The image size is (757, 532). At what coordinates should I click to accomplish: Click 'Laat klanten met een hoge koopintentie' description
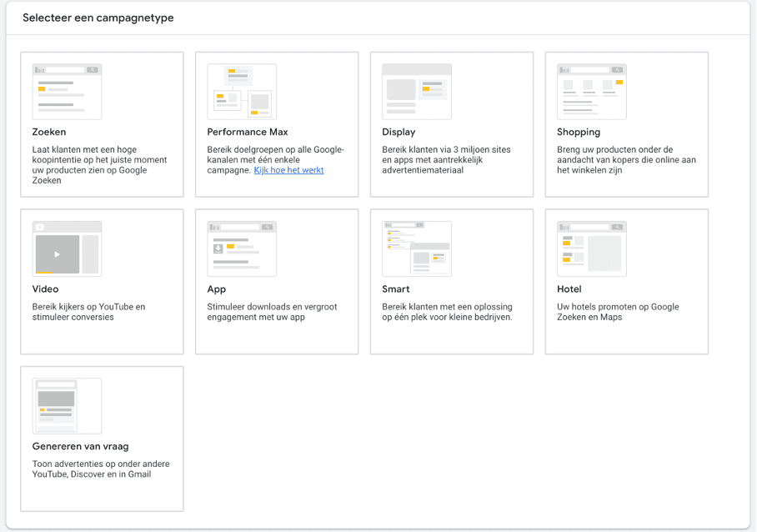99,164
